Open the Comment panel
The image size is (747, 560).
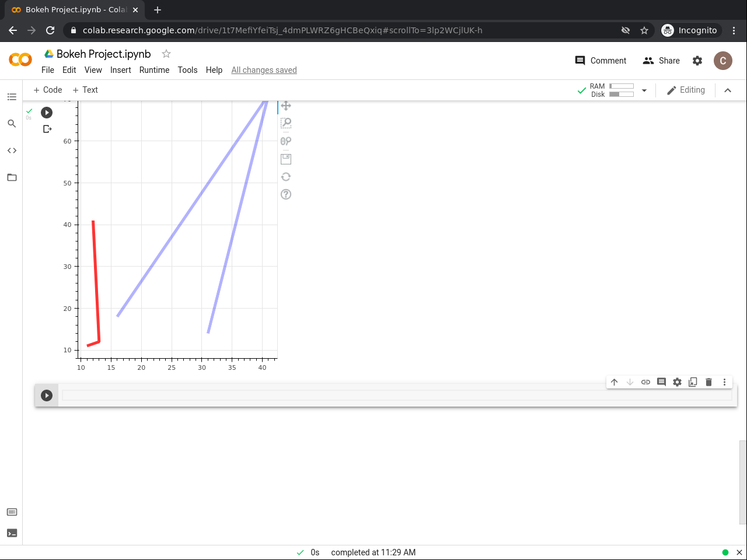click(601, 61)
